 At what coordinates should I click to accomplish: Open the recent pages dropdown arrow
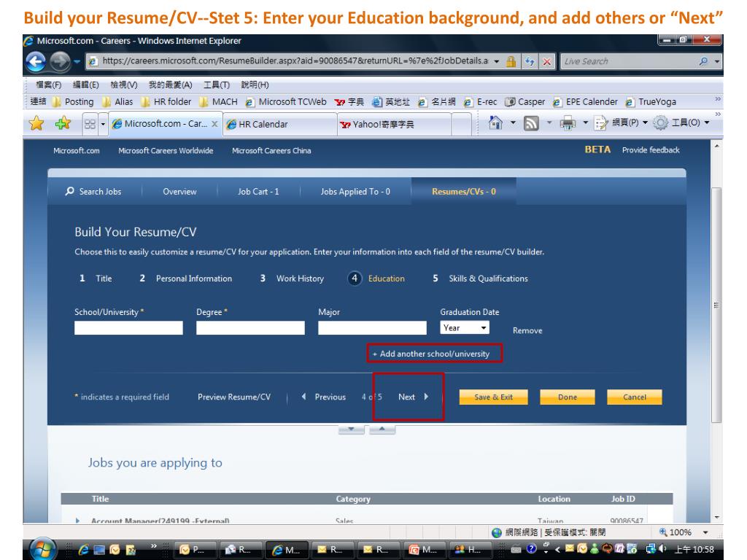pos(77,62)
